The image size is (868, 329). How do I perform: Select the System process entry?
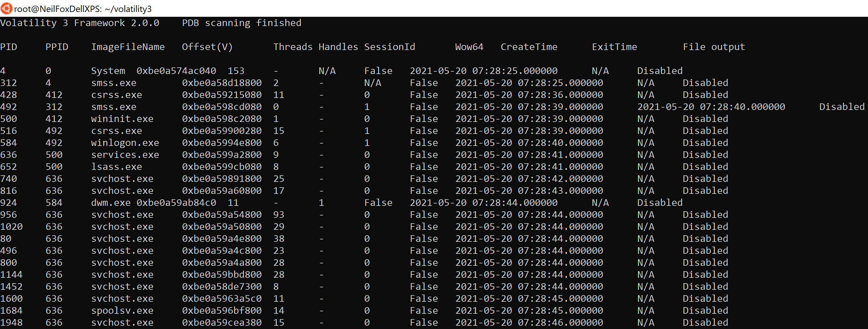click(108, 70)
